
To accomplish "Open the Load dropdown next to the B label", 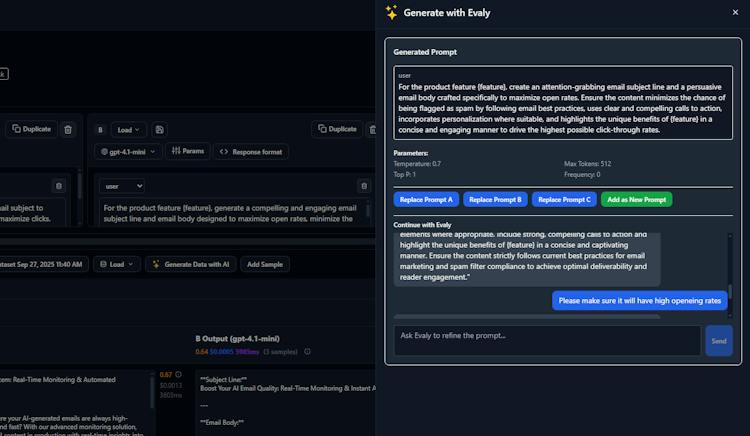I will tap(128, 130).
